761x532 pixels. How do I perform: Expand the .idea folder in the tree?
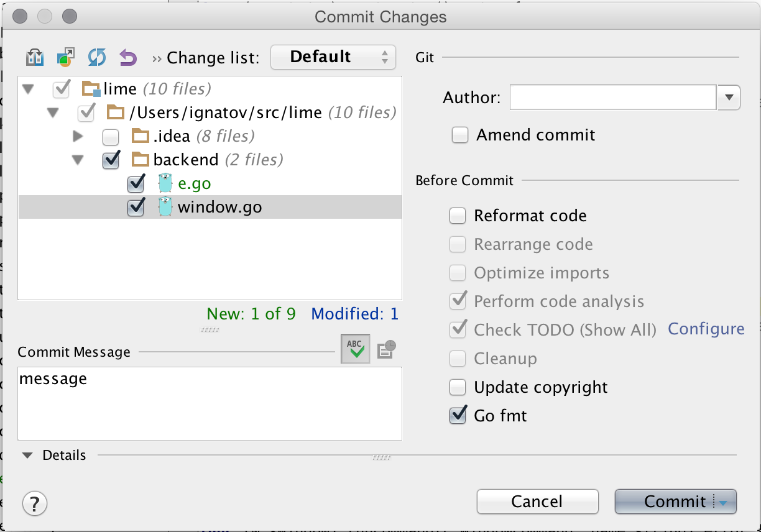pyautogui.click(x=77, y=136)
